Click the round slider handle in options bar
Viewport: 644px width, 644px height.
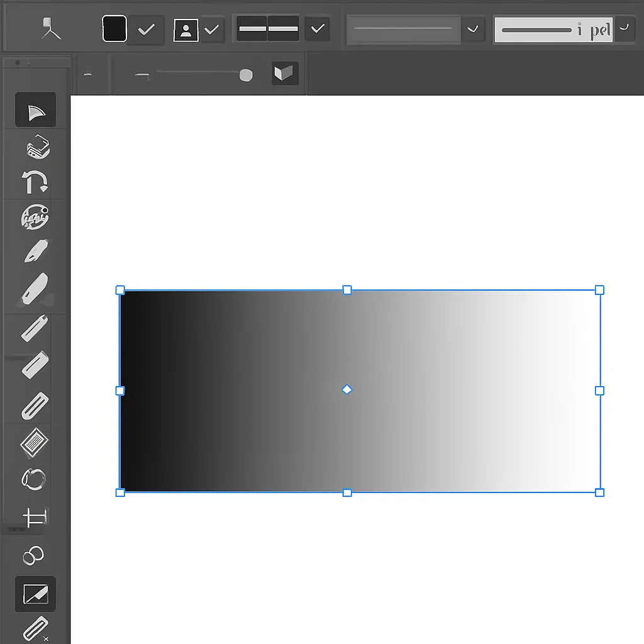(246, 75)
